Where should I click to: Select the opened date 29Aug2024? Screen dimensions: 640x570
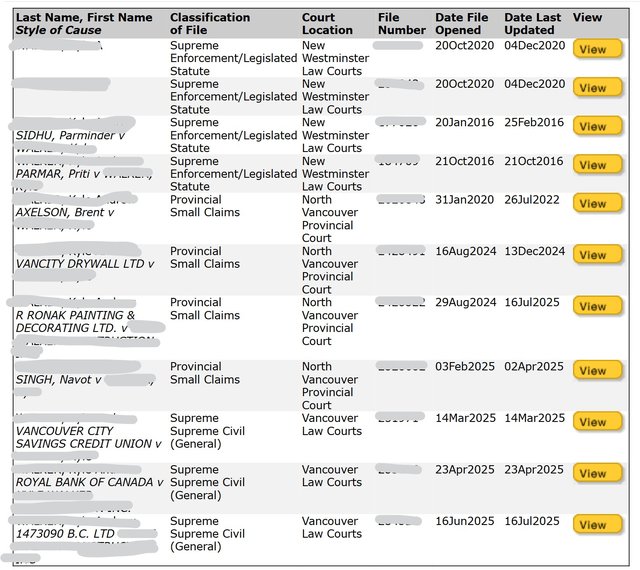pos(465,303)
